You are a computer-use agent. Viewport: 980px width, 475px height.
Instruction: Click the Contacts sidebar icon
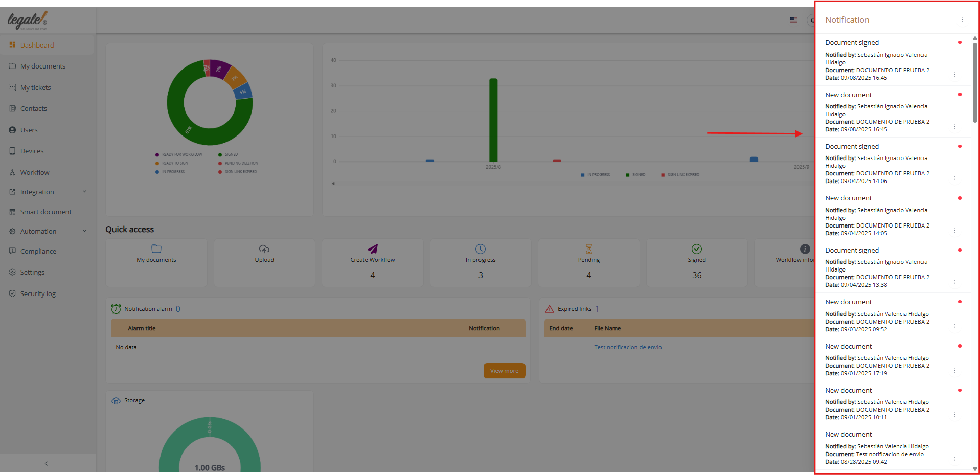tap(12, 108)
